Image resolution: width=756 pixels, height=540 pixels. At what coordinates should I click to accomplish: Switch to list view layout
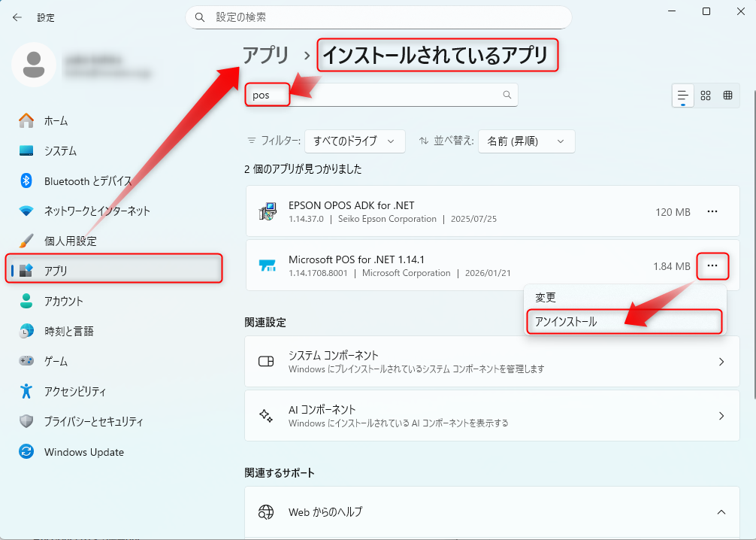tap(682, 96)
